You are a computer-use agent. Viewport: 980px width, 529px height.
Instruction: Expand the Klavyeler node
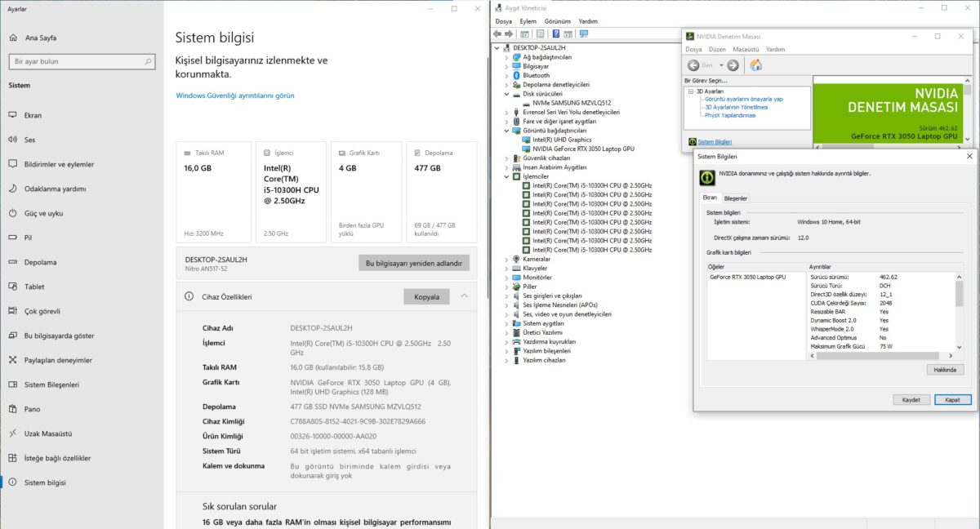(x=506, y=269)
